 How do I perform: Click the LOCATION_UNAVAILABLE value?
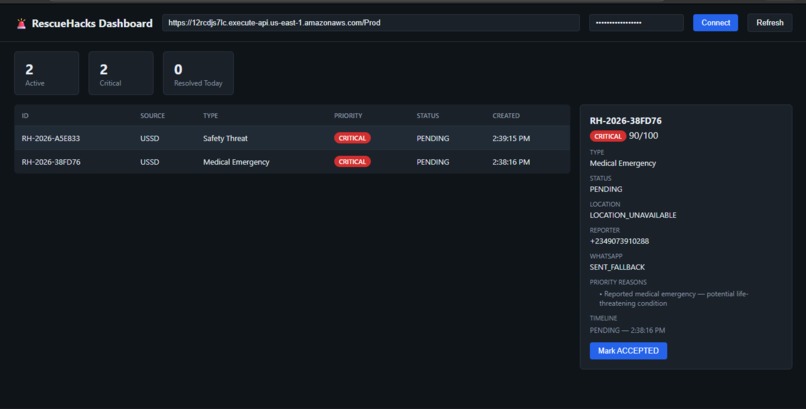pos(633,215)
